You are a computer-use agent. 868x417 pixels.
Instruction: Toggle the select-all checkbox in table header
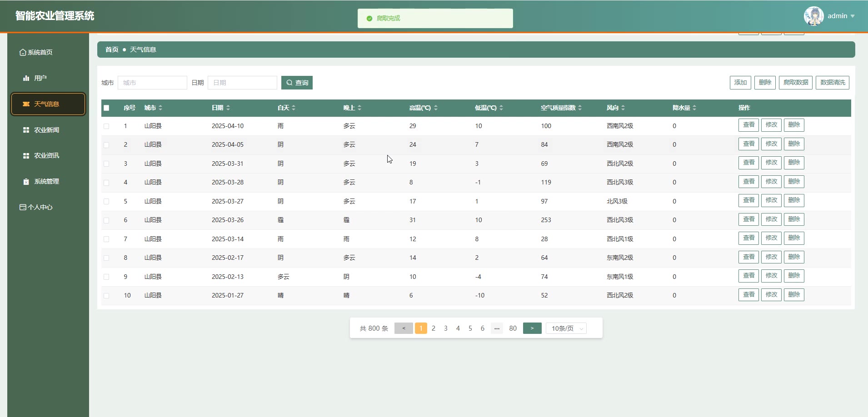coord(106,108)
